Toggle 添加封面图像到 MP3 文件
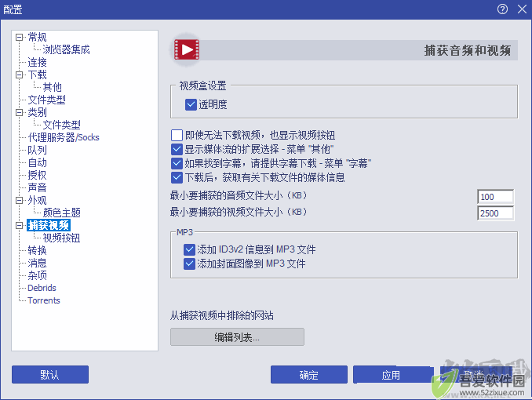The width and height of the screenshot is (532, 400). (x=189, y=264)
